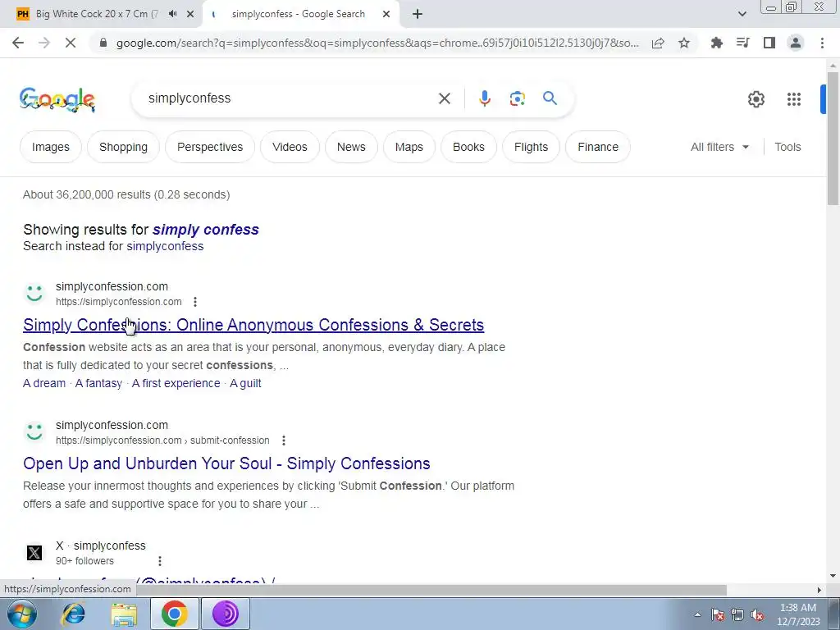Show Books results
The image size is (840, 630).
(x=468, y=147)
